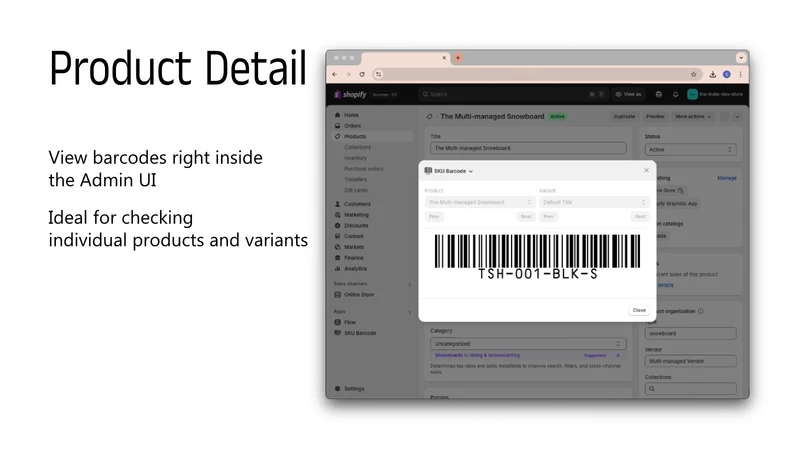The height and width of the screenshot is (450, 800).
Task: Edit the product Title field
Action: tap(528, 148)
